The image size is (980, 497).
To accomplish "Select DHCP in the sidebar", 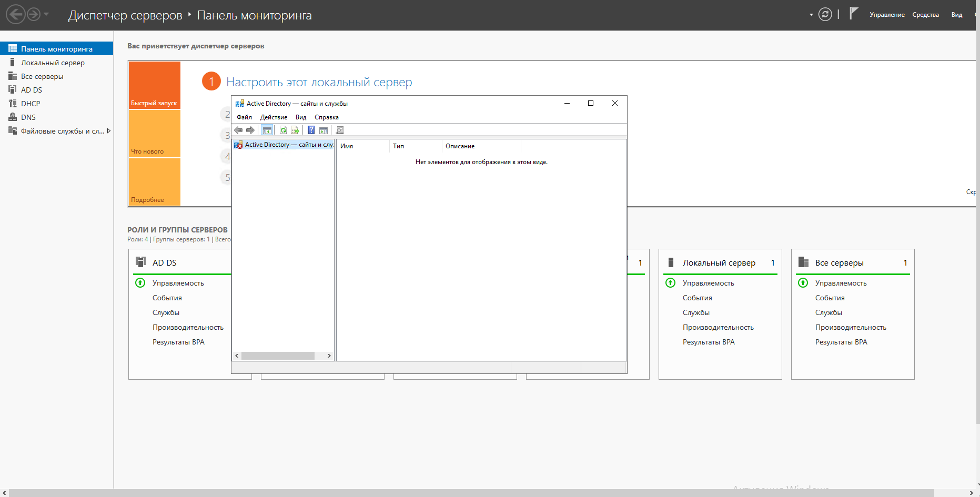I will [56, 104].
